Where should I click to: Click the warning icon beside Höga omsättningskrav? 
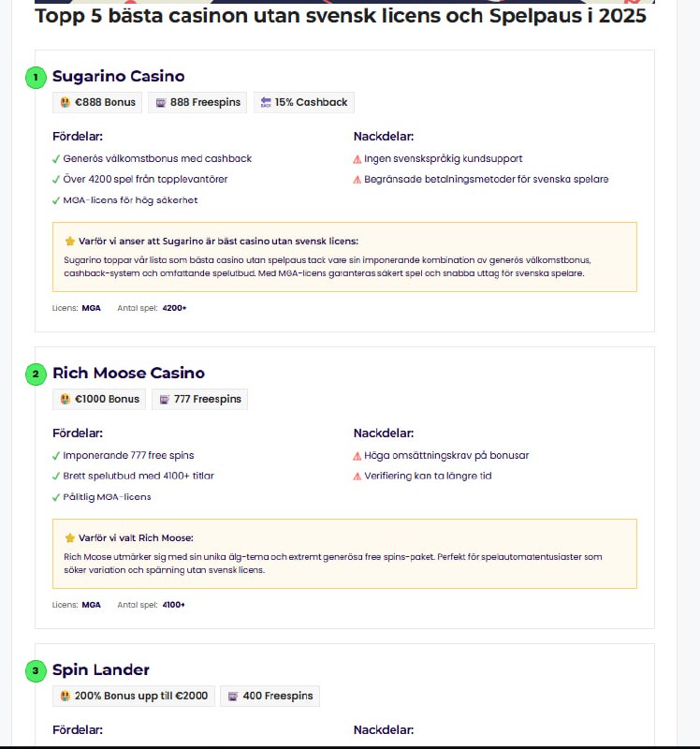357,456
